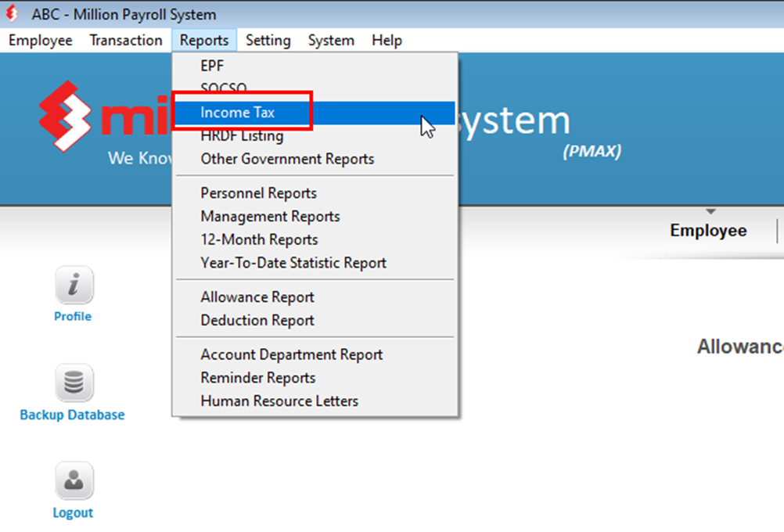This screenshot has height=532, width=784.
Task: Open HRDF Listing report
Action: click(x=315, y=136)
